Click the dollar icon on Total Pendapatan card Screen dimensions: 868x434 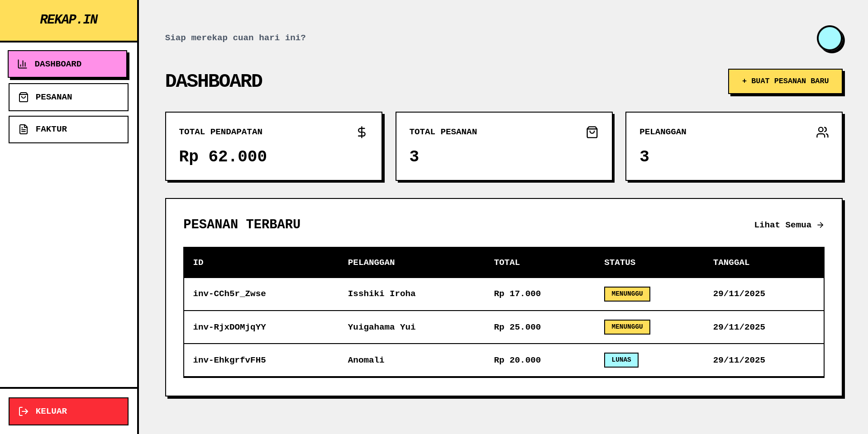361,132
